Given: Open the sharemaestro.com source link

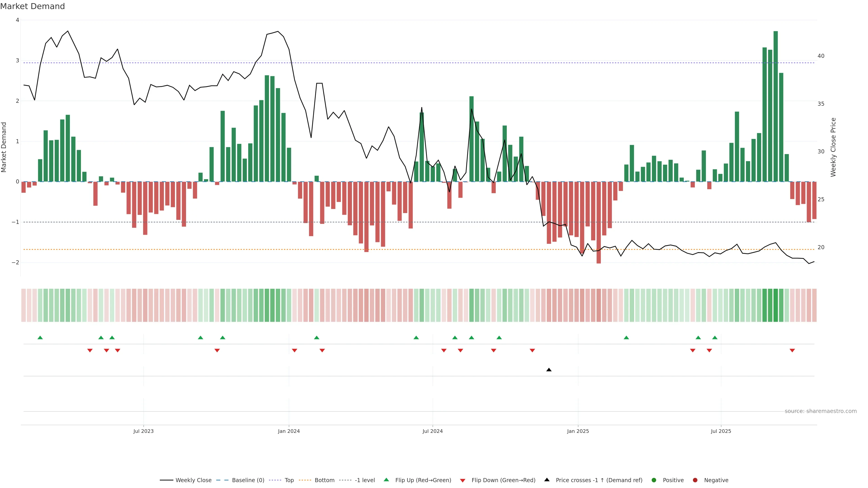Looking at the screenshot, I should (821, 411).
